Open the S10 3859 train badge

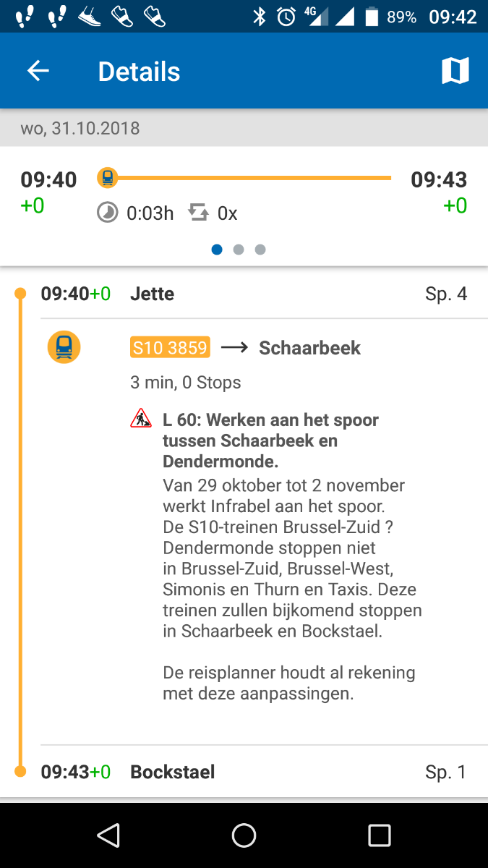coord(170,348)
